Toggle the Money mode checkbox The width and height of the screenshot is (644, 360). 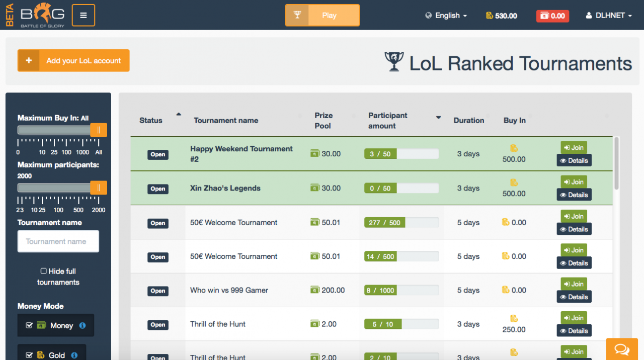(29, 325)
